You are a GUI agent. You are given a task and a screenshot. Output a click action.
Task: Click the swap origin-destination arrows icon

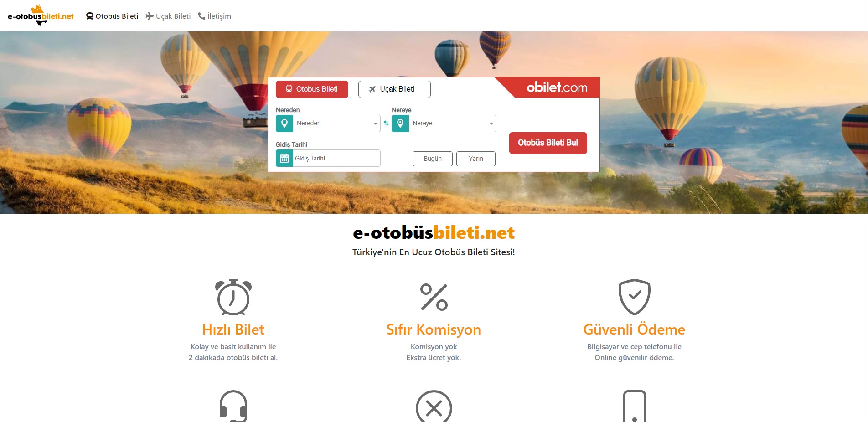coord(386,123)
